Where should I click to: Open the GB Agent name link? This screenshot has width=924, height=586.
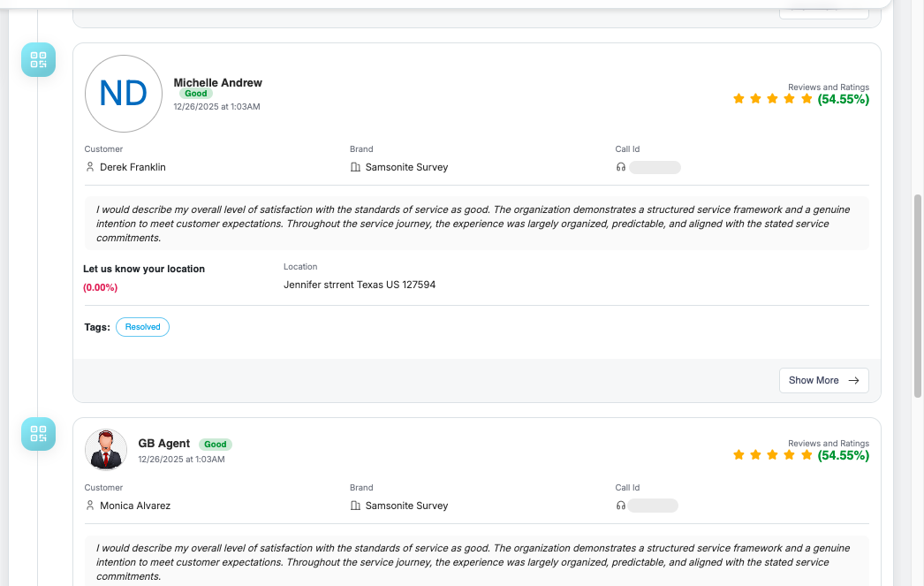point(164,444)
